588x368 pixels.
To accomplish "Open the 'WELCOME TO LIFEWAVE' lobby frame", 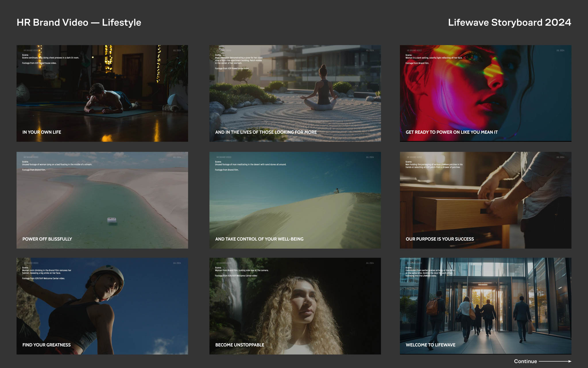I will (x=485, y=306).
